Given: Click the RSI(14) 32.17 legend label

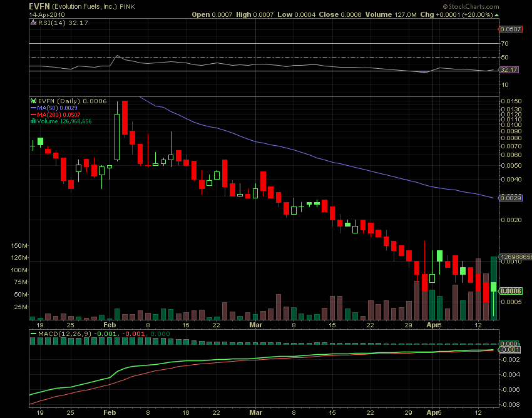Looking at the screenshot, I should (63, 23).
